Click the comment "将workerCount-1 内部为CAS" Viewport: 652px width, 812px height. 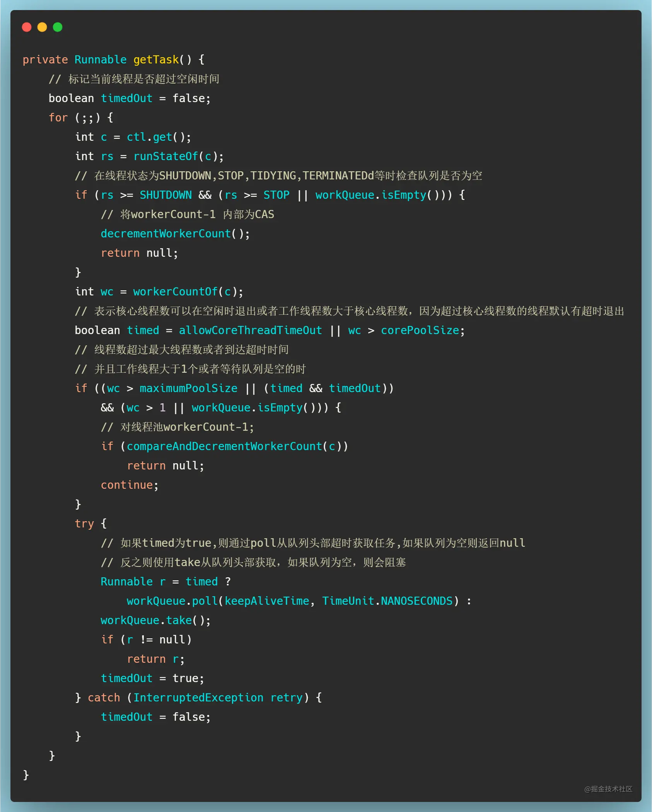click(188, 214)
